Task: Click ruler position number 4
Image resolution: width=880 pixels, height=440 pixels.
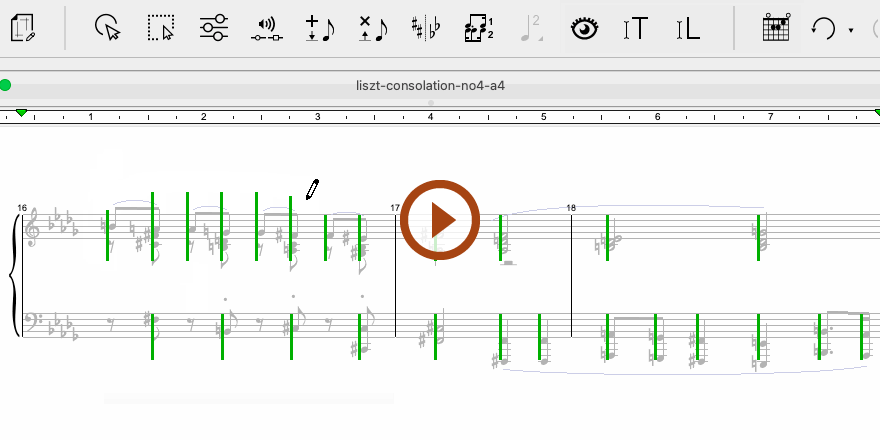Action: (430, 117)
